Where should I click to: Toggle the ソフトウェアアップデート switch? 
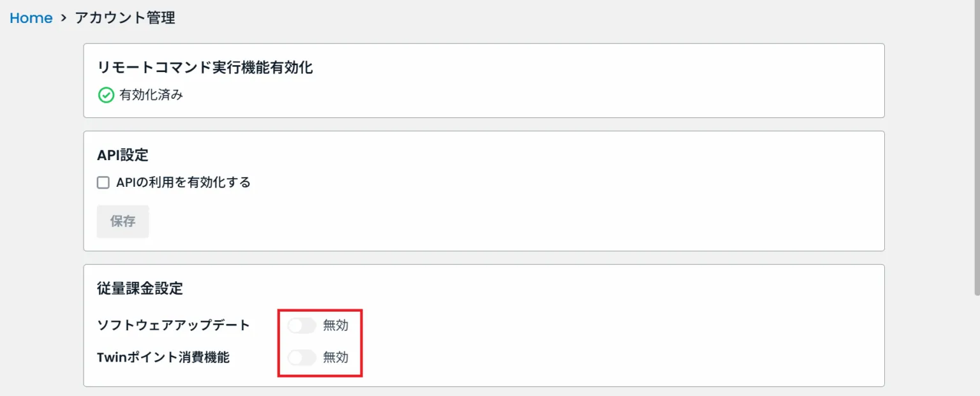point(302,326)
